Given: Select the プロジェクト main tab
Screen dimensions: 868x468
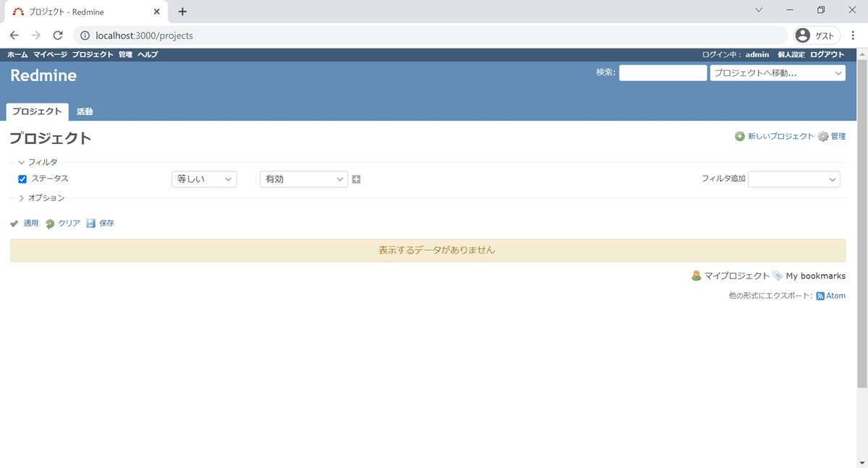Looking at the screenshot, I should pyautogui.click(x=37, y=112).
